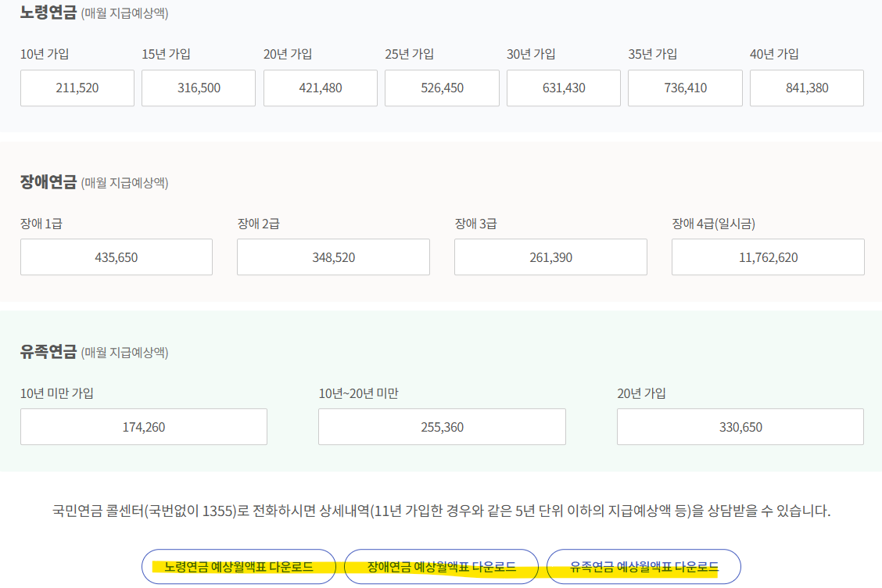Click the 10년 미만 가입 field showing 174,260
Viewport: 882px width, 588px height.
(x=143, y=426)
